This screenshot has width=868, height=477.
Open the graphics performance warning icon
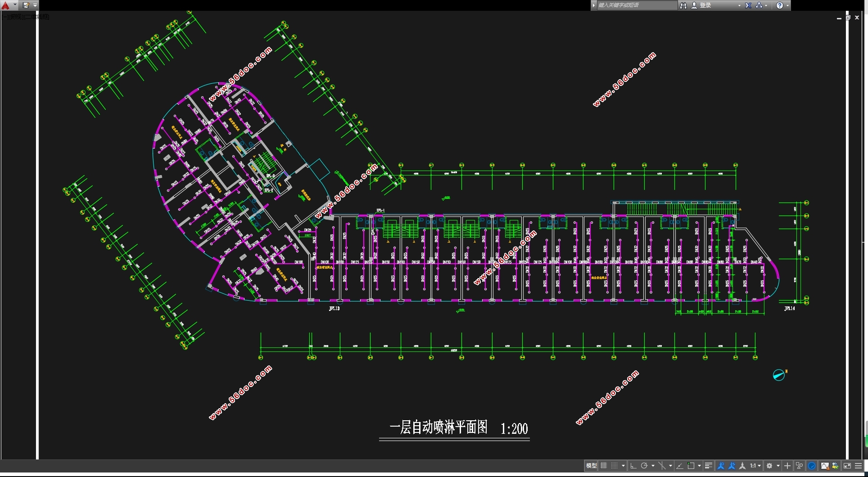click(x=825, y=466)
